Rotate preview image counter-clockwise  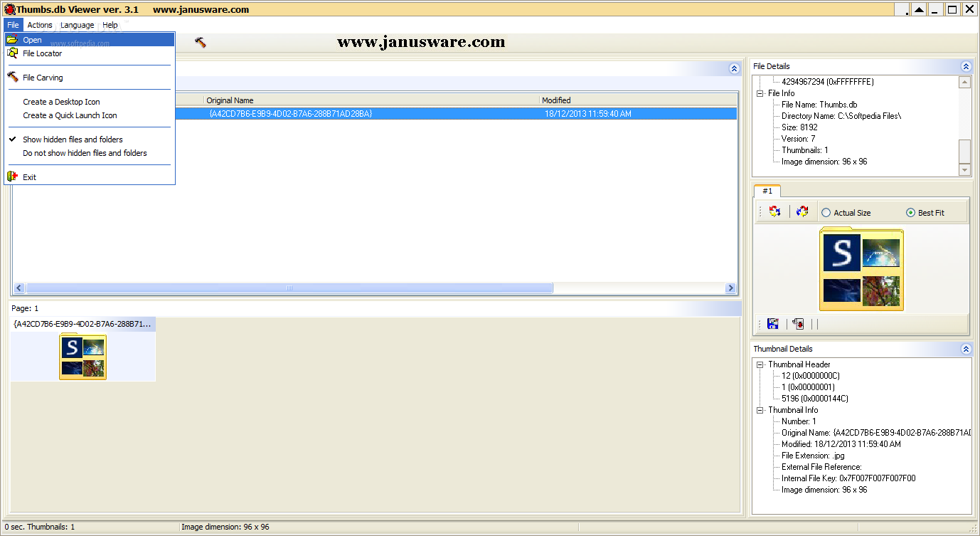pos(775,211)
